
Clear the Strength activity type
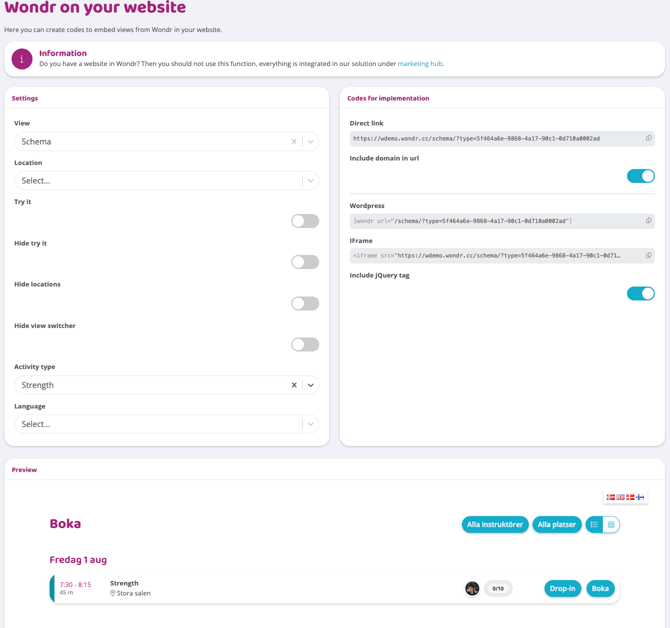[294, 385]
